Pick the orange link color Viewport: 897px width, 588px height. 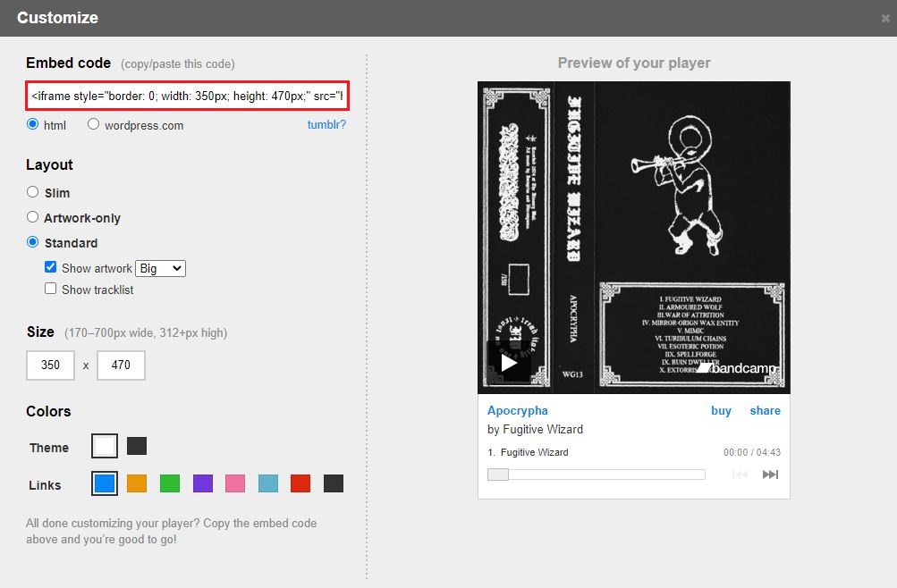point(137,483)
